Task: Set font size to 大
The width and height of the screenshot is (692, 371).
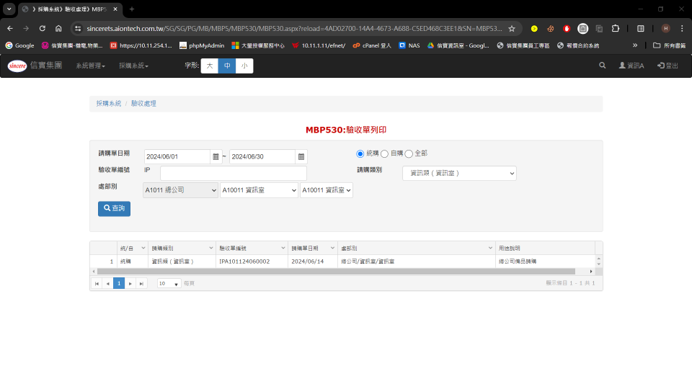Action: 210,66
